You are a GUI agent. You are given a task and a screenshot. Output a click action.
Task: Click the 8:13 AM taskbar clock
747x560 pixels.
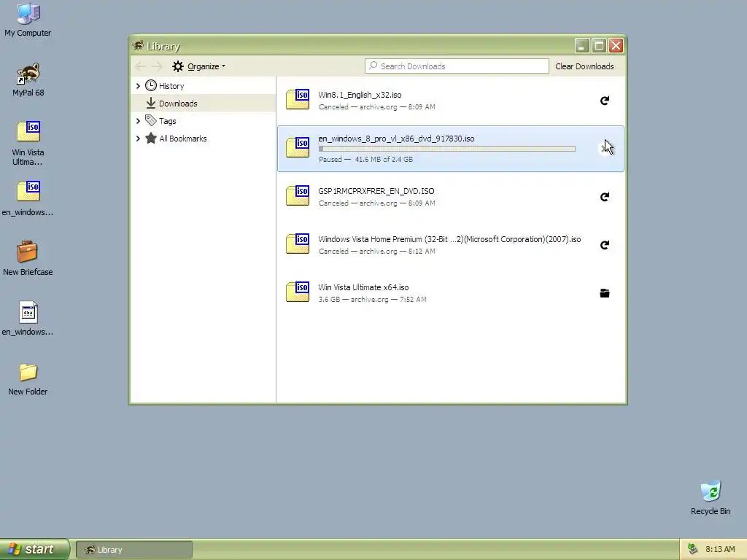(x=720, y=549)
